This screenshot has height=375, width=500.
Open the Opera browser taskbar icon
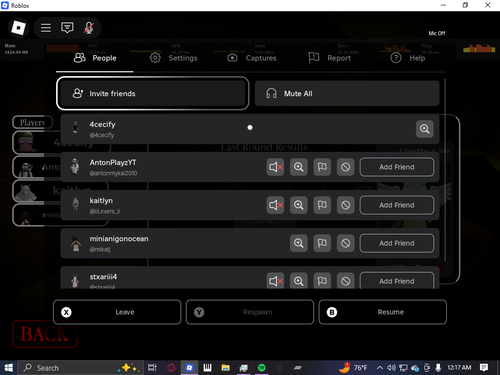(x=171, y=368)
